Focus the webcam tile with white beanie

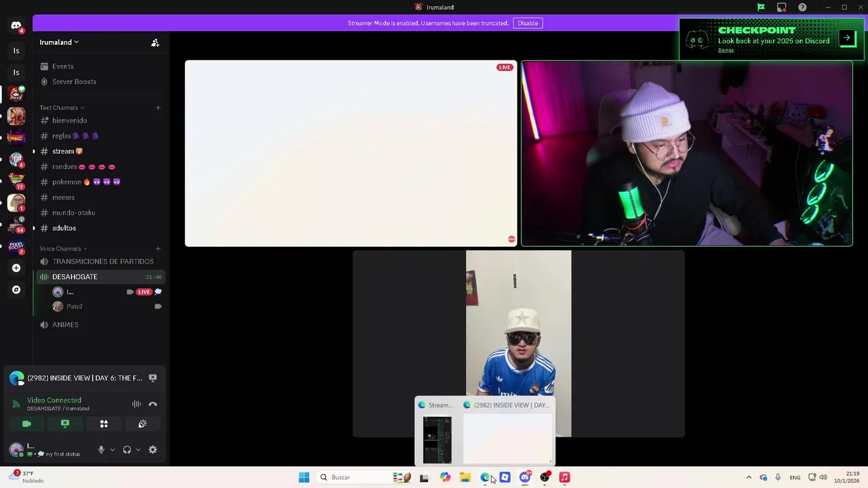tap(686, 153)
